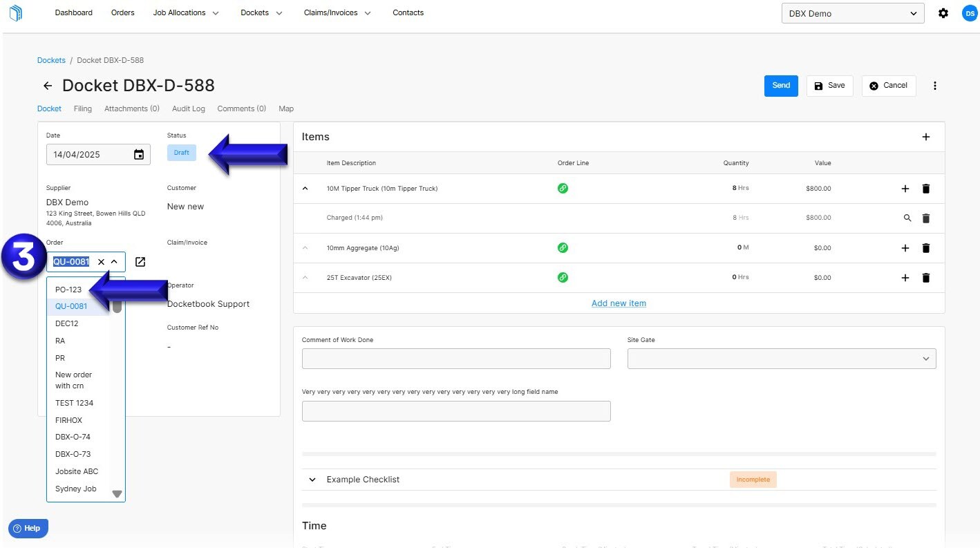Add a new item with Items header plus
The height and width of the screenshot is (548, 980).
coord(926,137)
